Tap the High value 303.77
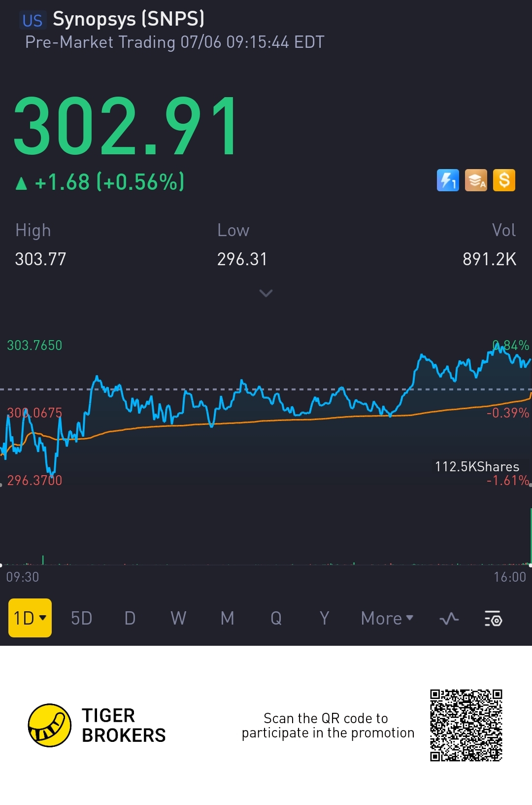This screenshot has height=805, width=532. click(x=40, y=259)
